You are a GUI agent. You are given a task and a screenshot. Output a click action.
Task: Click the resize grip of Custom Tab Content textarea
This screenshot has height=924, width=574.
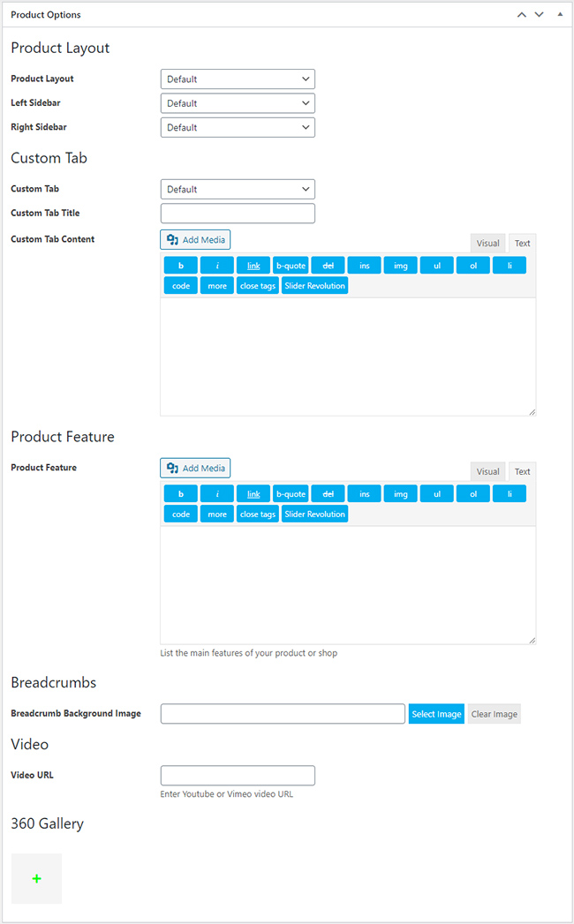pyautogui.click(x=532, y=412)
